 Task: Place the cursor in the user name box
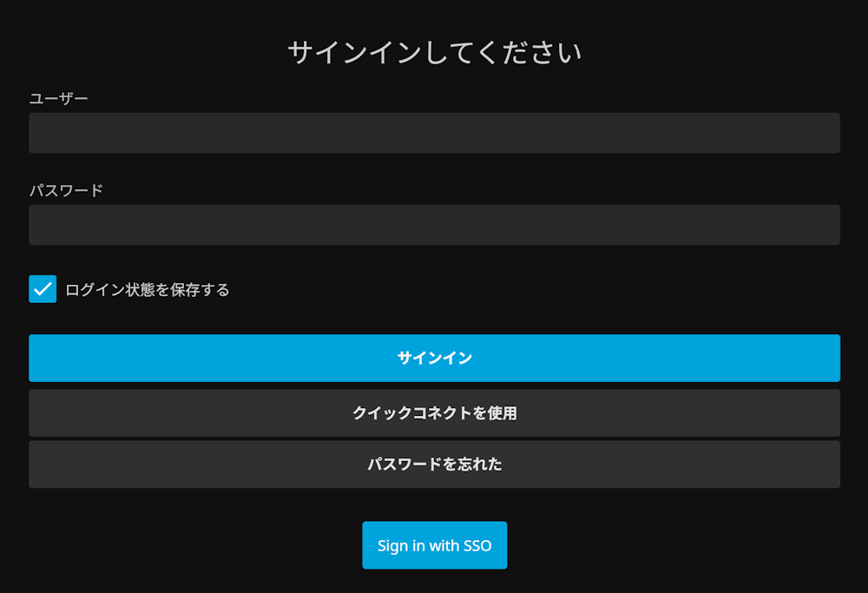pyautogui.click(x=434, y=133)
